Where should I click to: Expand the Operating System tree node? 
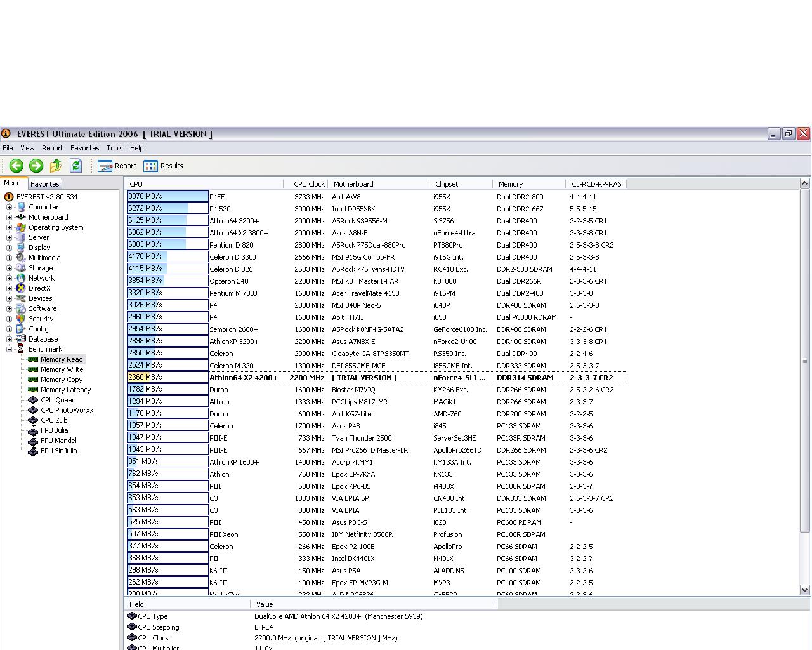pos(9,227)
